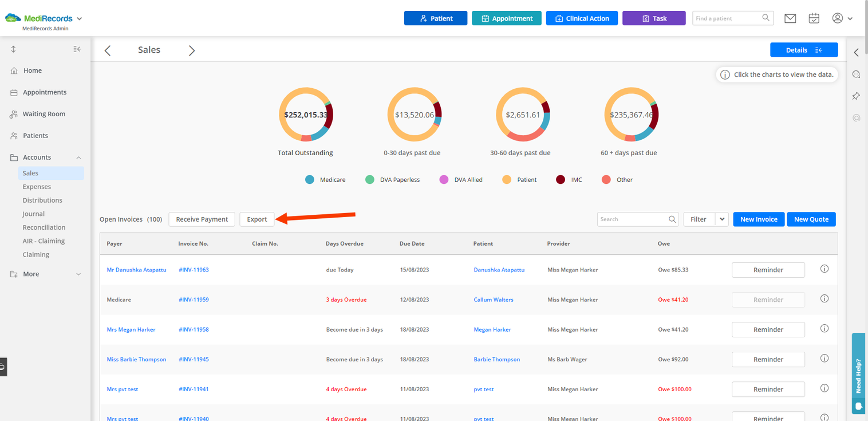Click the info icon for INV-11958 row

pyautogui.click(x=824, y=328)
